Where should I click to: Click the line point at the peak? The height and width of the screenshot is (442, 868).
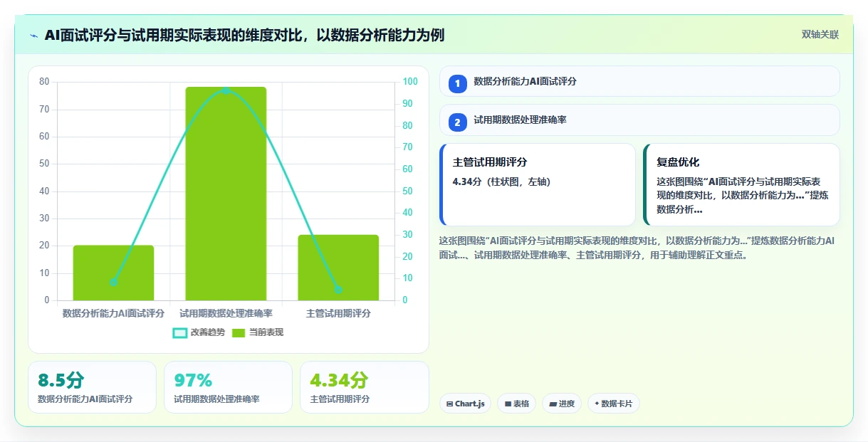[226, 90]
